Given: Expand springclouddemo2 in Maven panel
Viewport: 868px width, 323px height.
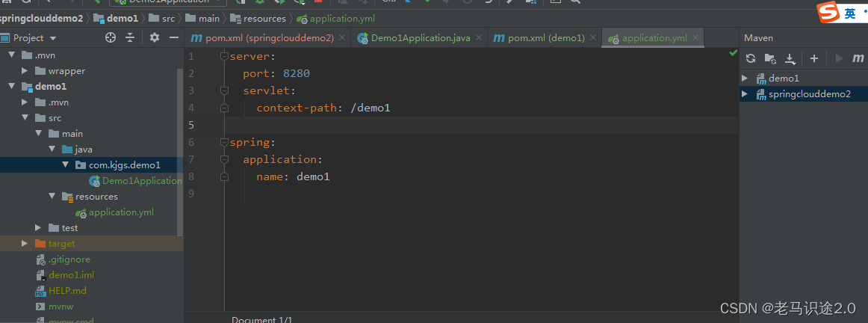Looking at the screenshot, I should point(745,94).
